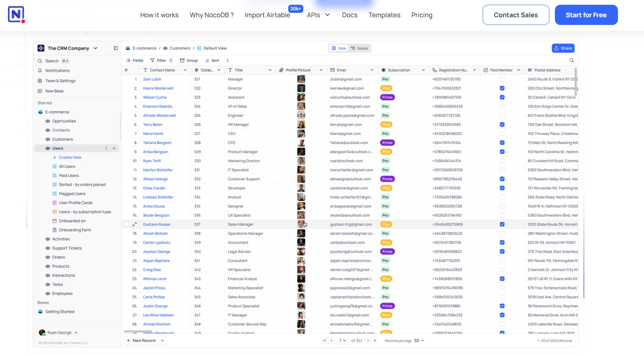Click the Contact Sales button
Image resolution: width=644 pixels, height=355 pixels.
point(516,15)
